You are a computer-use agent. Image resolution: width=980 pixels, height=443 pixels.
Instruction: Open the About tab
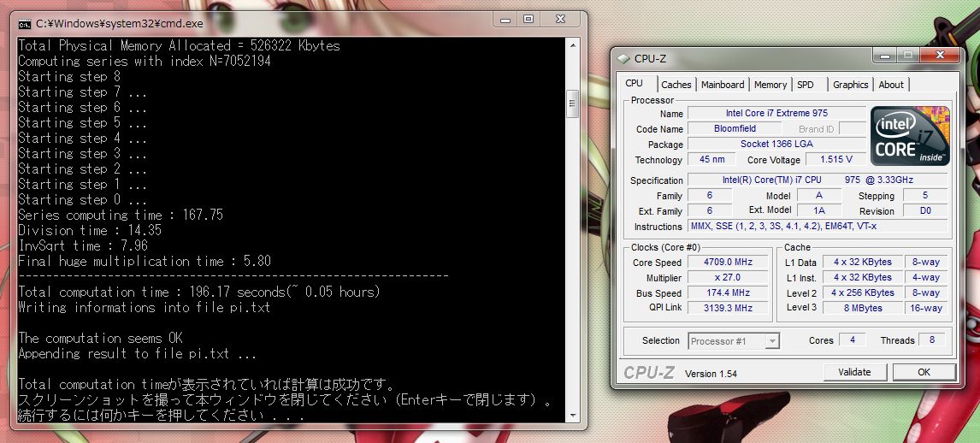[x=890, y=85]
